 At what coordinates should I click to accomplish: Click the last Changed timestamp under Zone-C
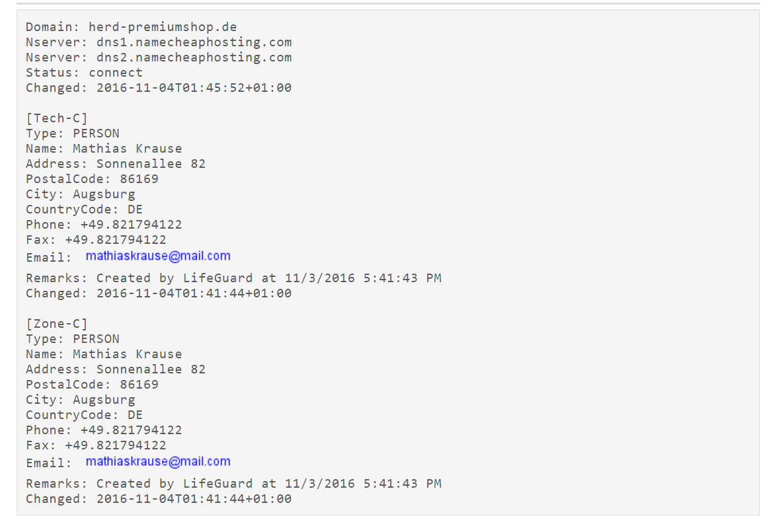coord(159,499)
